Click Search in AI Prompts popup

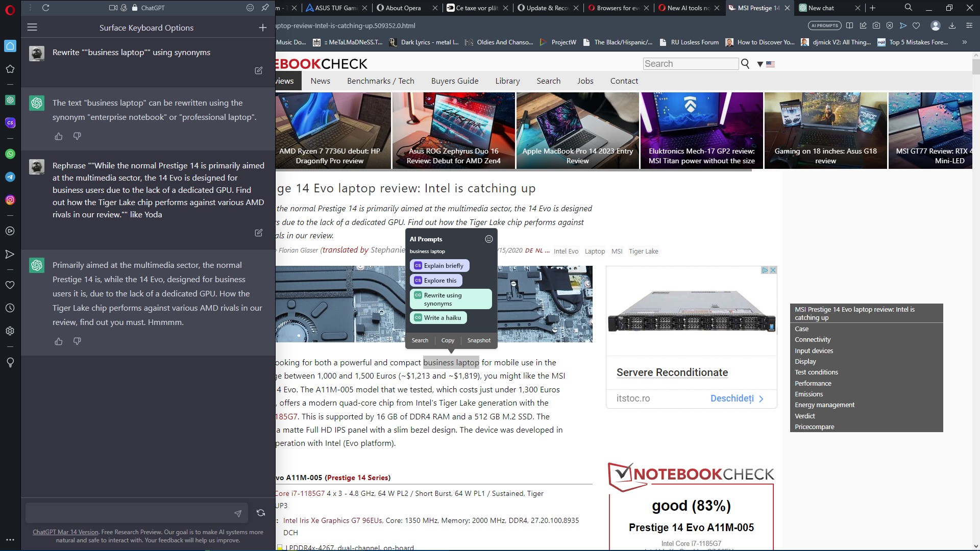(x=420, y=340)
